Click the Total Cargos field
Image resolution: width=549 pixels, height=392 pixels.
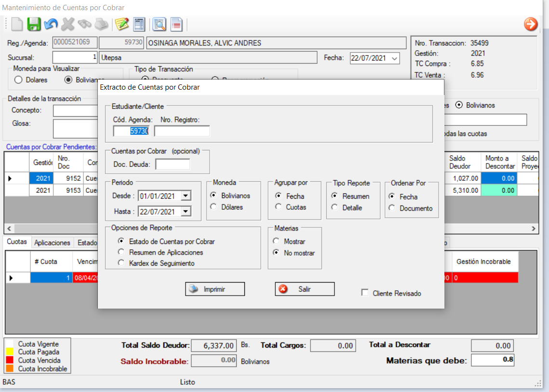(333, 346)
